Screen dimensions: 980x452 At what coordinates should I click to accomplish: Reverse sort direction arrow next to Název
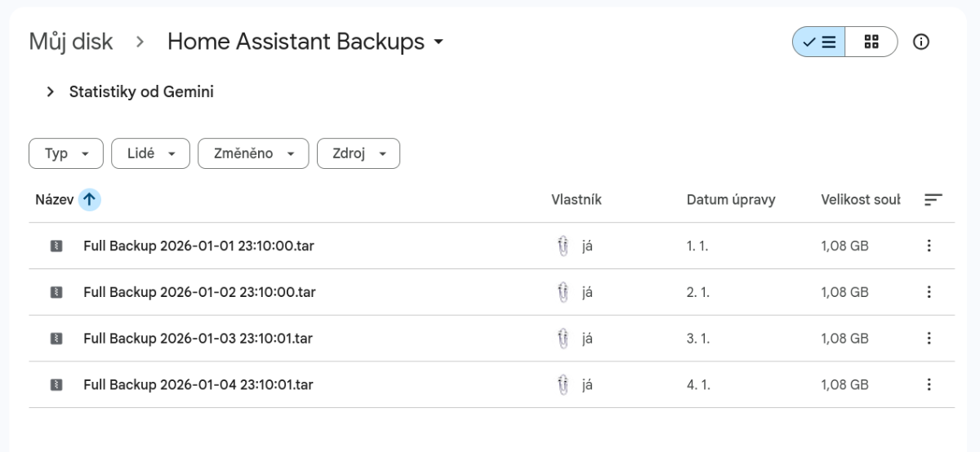coord(90,200)
